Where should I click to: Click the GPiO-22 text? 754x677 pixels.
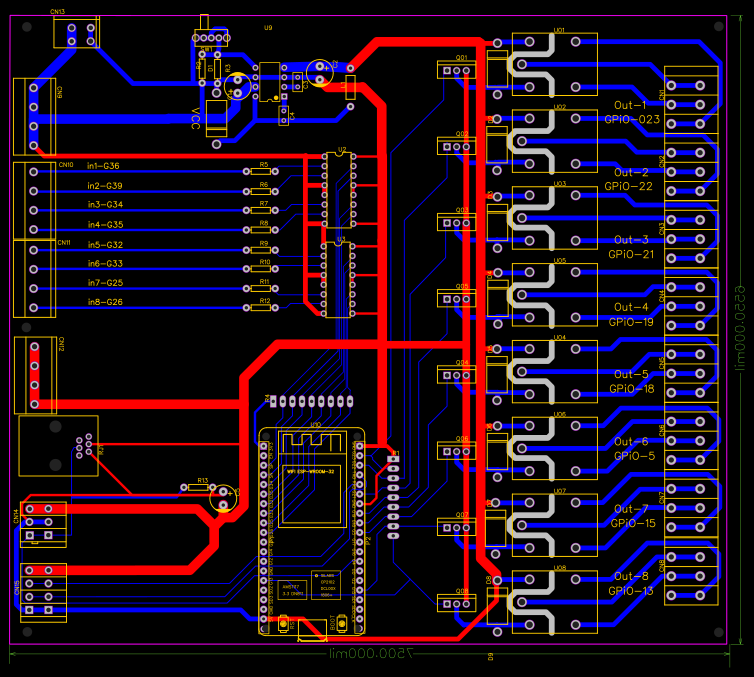coord(628,187)
